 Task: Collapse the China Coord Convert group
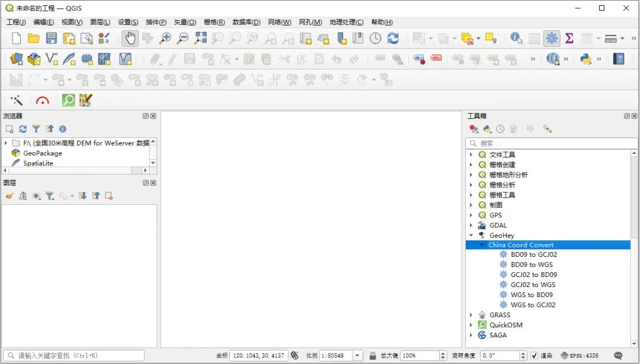pyautogui.click(x=481, y=244)
